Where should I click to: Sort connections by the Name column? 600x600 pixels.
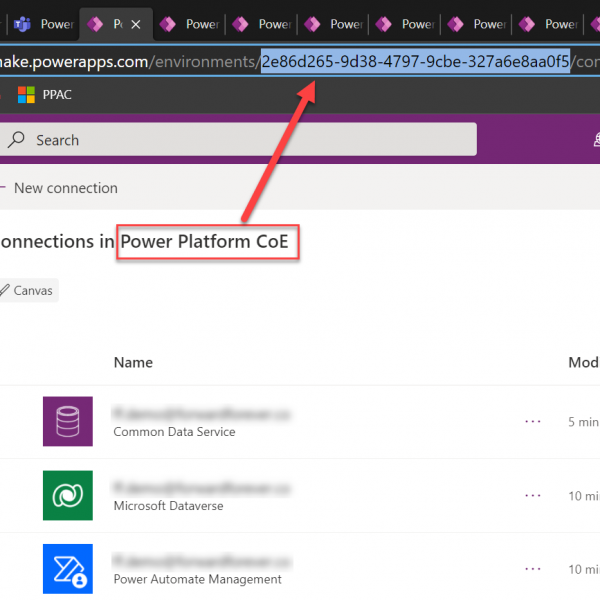pyautogui.click(x=133, y=361)
